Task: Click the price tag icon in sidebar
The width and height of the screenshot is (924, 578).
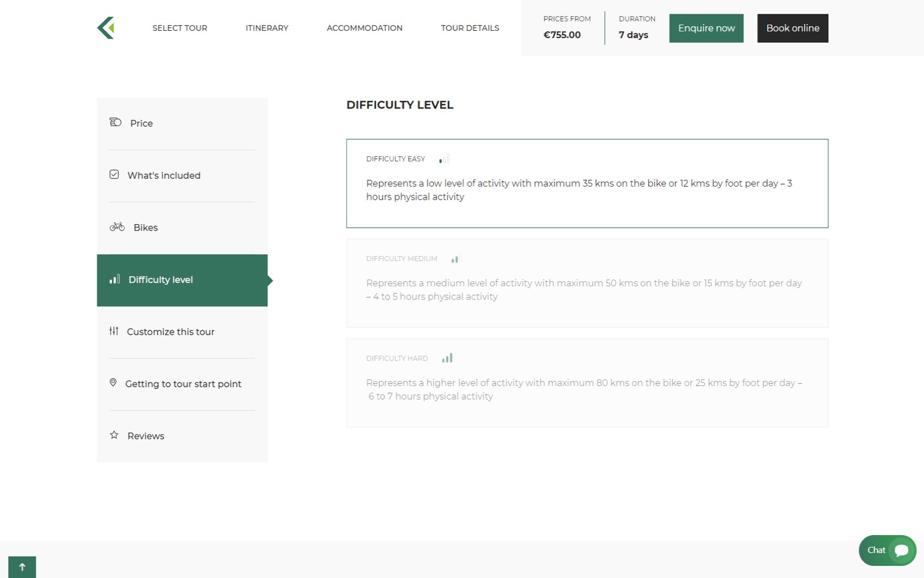Action: tap(116, 122)
